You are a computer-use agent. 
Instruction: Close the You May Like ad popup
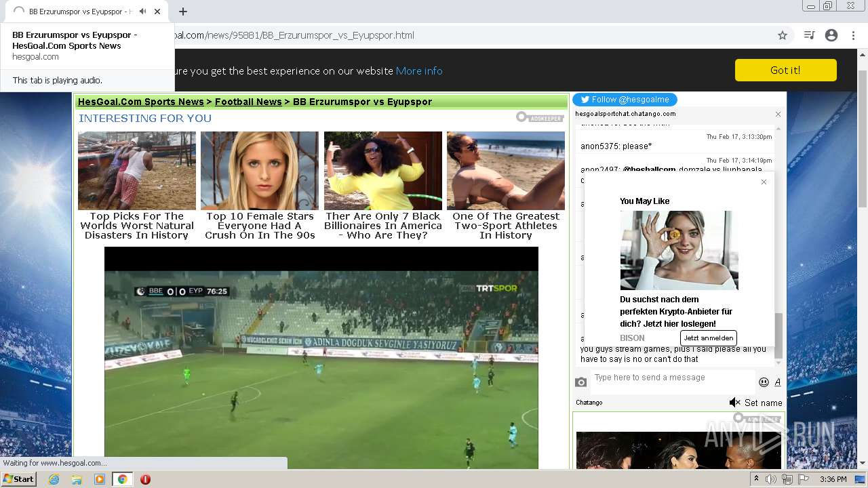(764, 182)
